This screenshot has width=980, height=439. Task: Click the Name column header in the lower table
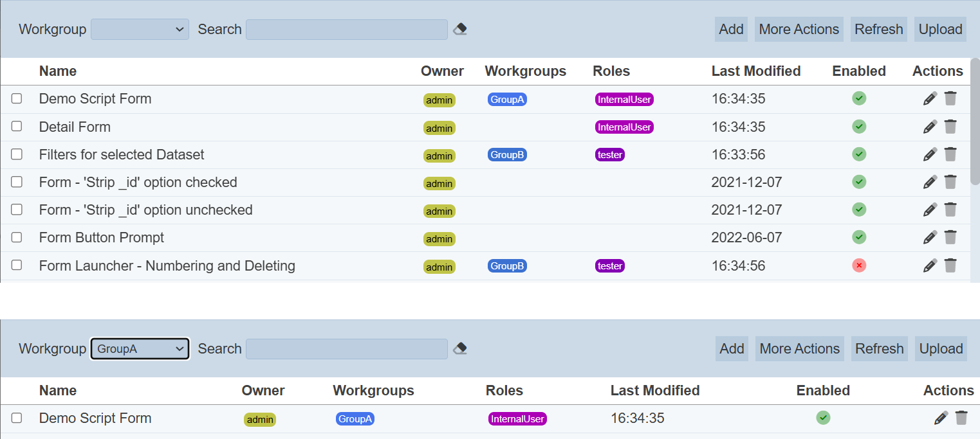(x=58, y=391)
